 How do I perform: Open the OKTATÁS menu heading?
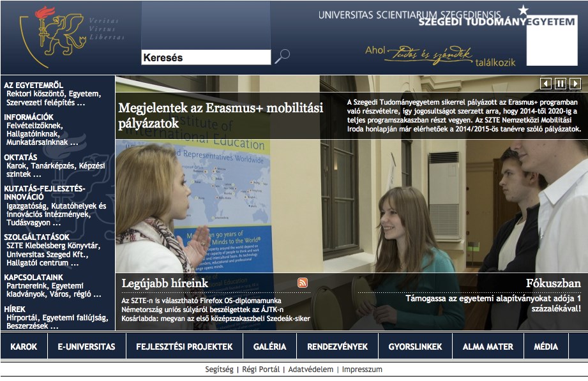[x=20, y=157]
